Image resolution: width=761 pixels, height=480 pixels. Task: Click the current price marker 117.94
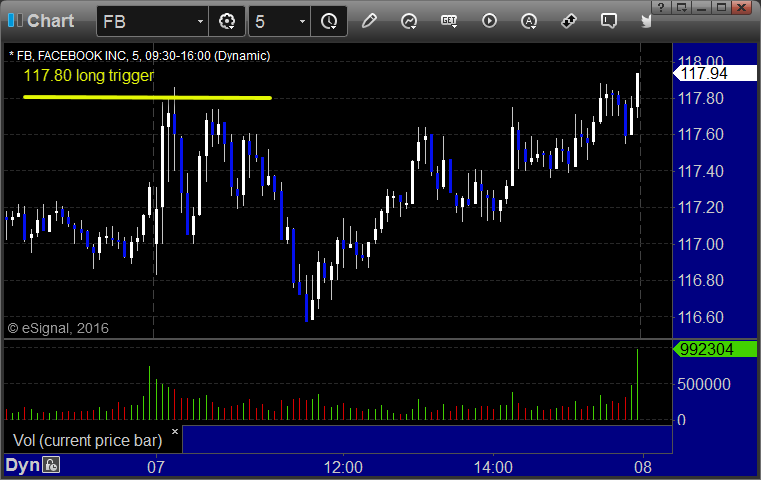click(x=714, y=74)
